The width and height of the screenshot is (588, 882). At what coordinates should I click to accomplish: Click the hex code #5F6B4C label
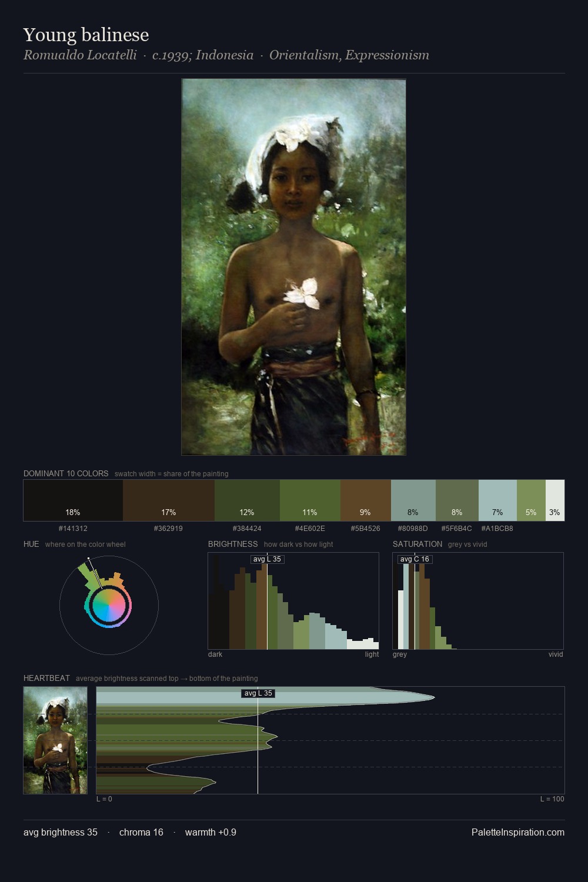coord(456,529)
